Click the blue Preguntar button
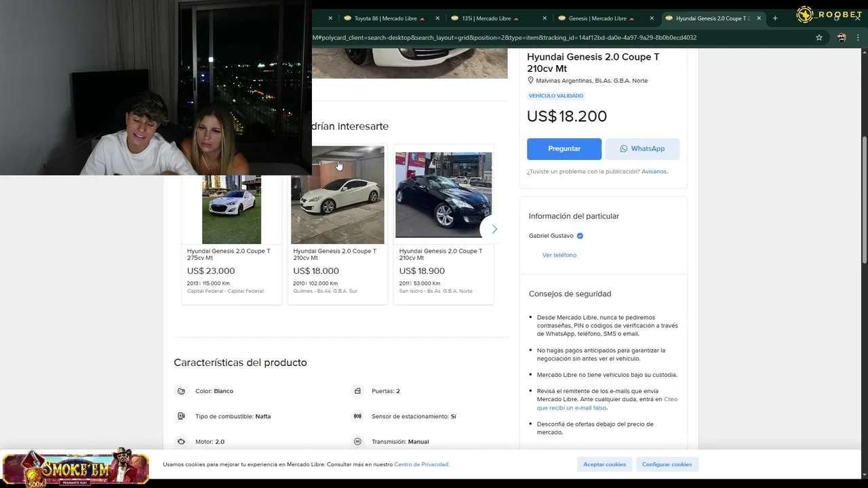This screenshot has width=868, height=488. point(564,148)
